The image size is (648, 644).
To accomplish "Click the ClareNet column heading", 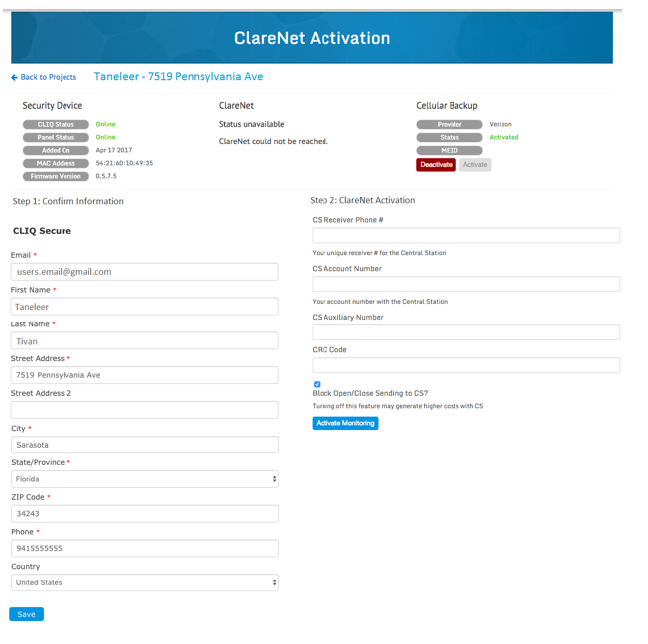I will (236, 106).
